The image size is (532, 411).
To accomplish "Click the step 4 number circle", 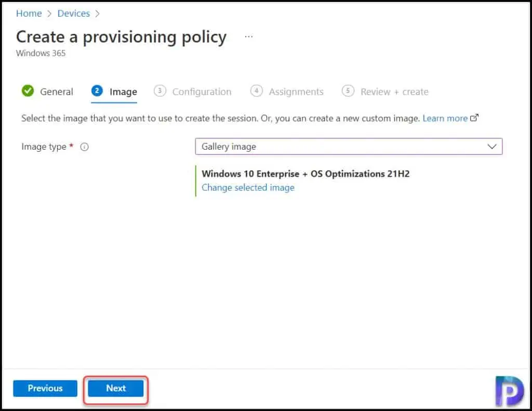I will 257,90.
